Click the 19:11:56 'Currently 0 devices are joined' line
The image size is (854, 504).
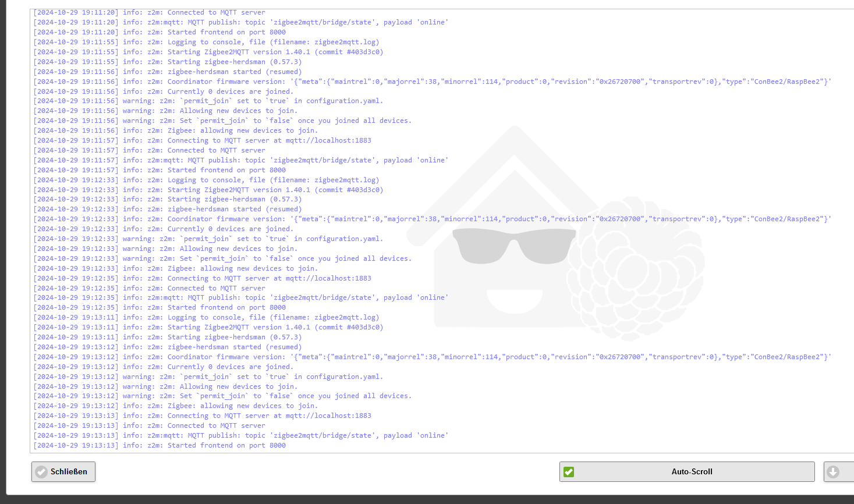[x=164, y=91]
